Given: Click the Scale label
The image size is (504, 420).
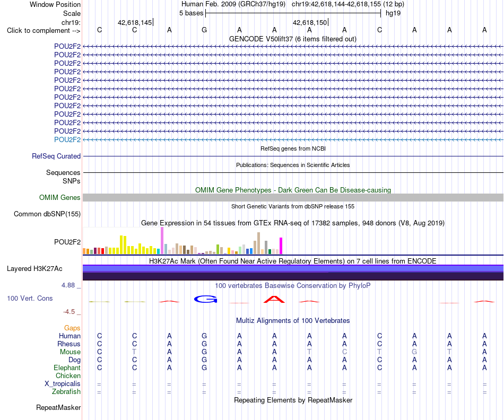Looking at the screenshot, I should 72,13.
